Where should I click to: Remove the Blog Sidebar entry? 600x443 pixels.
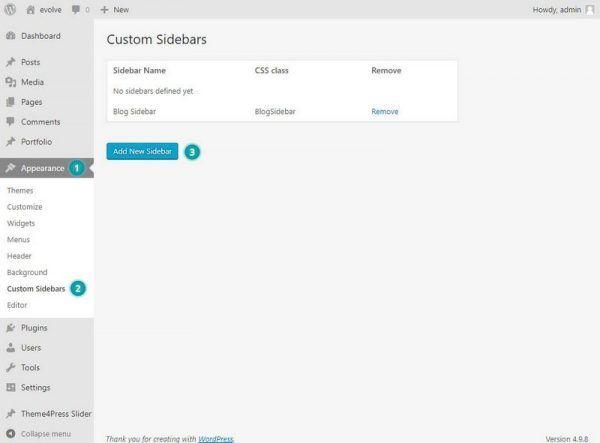(x=385, y=112)
